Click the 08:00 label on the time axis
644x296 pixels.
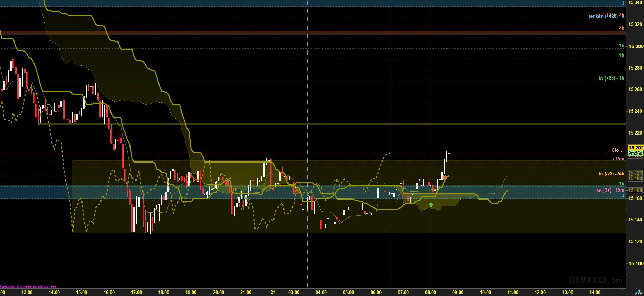click(431, 293)
